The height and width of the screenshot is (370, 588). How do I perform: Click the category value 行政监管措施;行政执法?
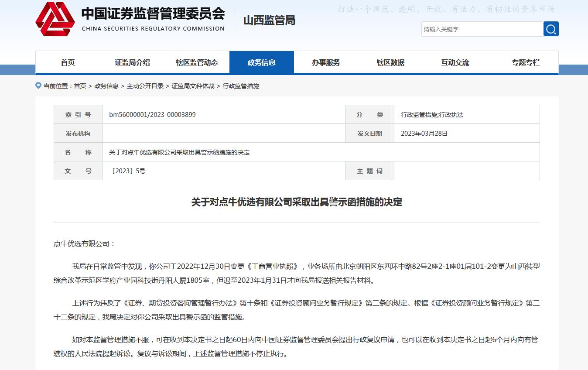[432, 115]
